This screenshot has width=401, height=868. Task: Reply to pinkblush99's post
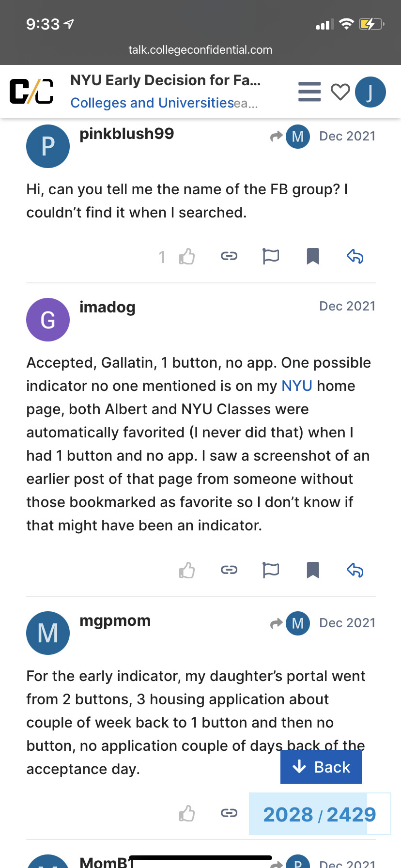(x=355, y=256)
